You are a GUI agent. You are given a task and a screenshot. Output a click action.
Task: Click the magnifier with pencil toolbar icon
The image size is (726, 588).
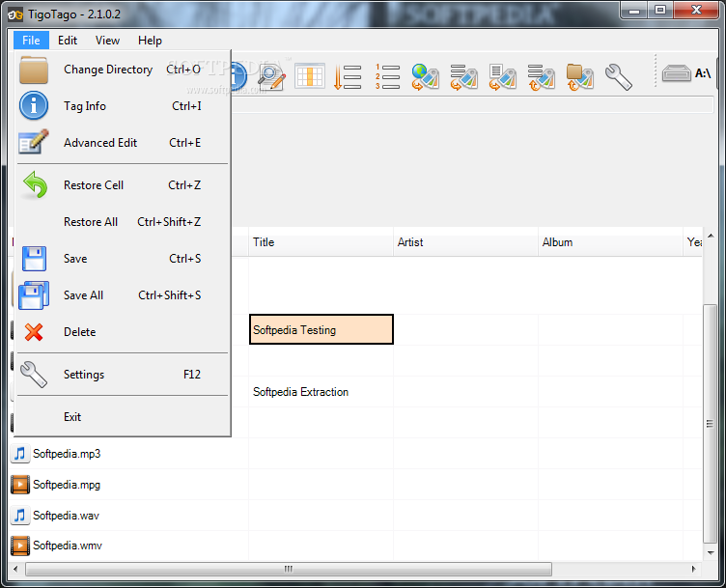(x=272, y=77)
